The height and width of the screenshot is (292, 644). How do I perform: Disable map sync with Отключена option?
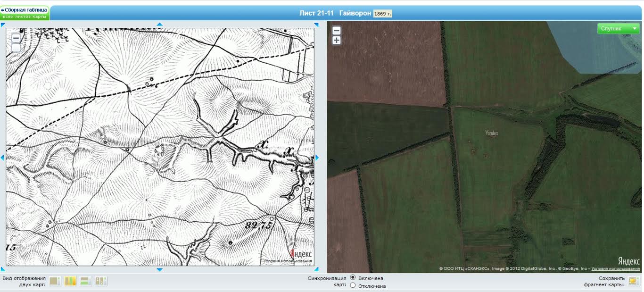click(353, 285)
